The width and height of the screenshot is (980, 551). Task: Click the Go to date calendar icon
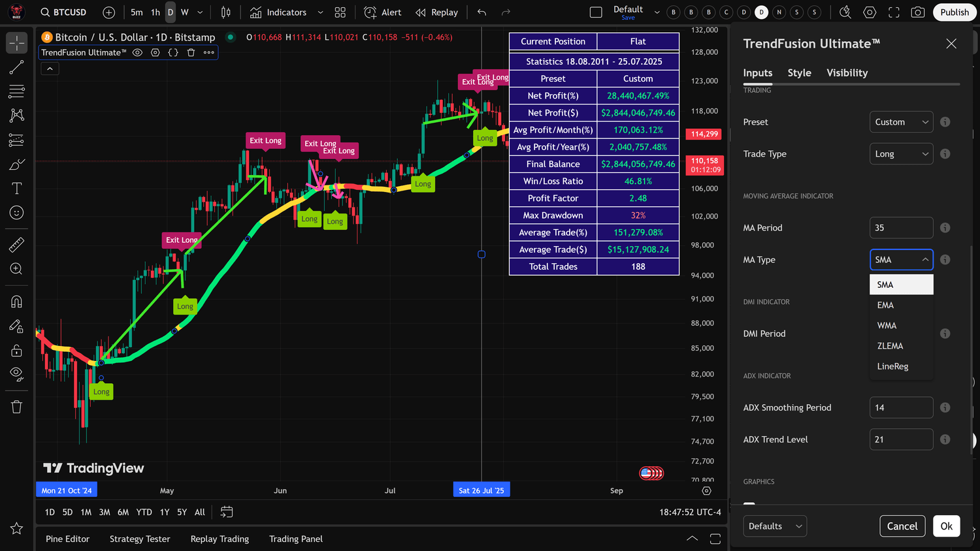(227, 512)
